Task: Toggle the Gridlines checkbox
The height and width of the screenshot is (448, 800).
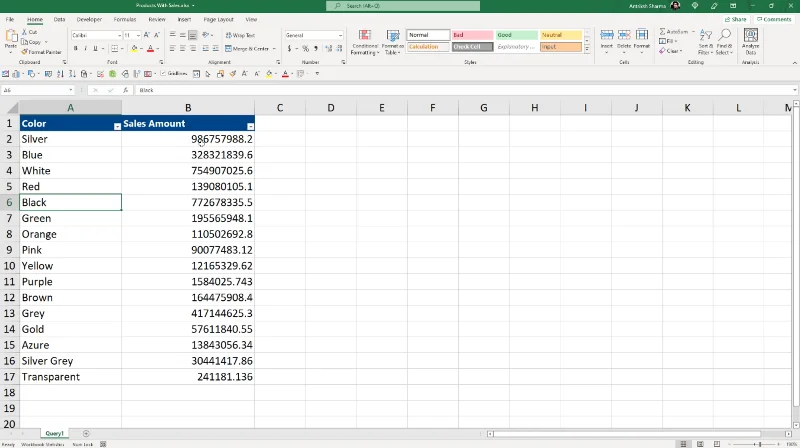Action: pyautogui.click(x=163, y=74)
